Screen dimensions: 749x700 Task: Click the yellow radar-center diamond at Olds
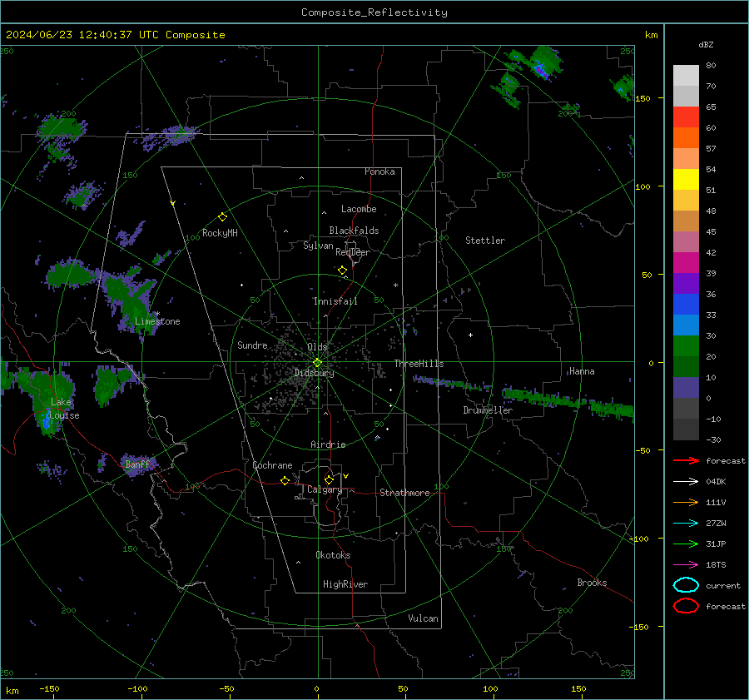point(317,363)
